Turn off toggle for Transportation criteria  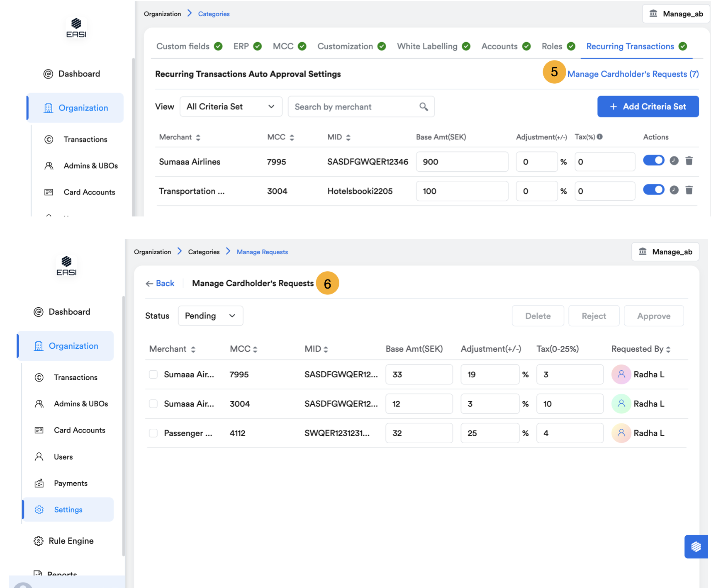653,190
